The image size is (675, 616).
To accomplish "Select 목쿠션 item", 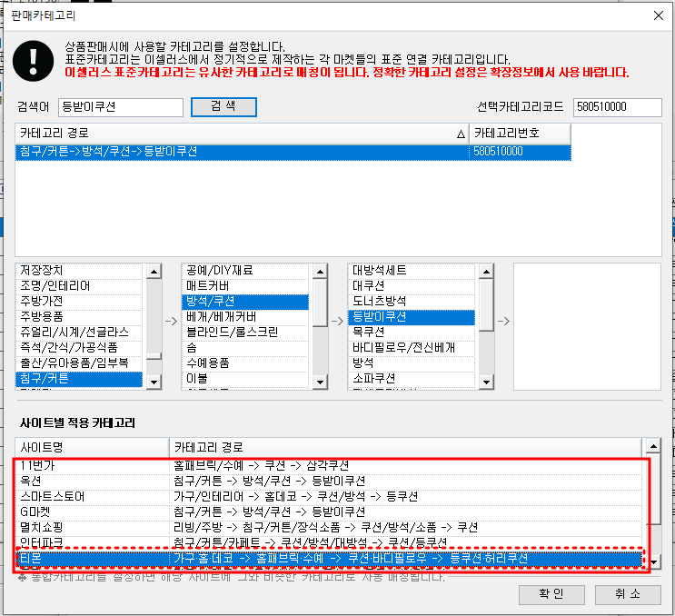I will pyautogui.click(x=412, y=333).
